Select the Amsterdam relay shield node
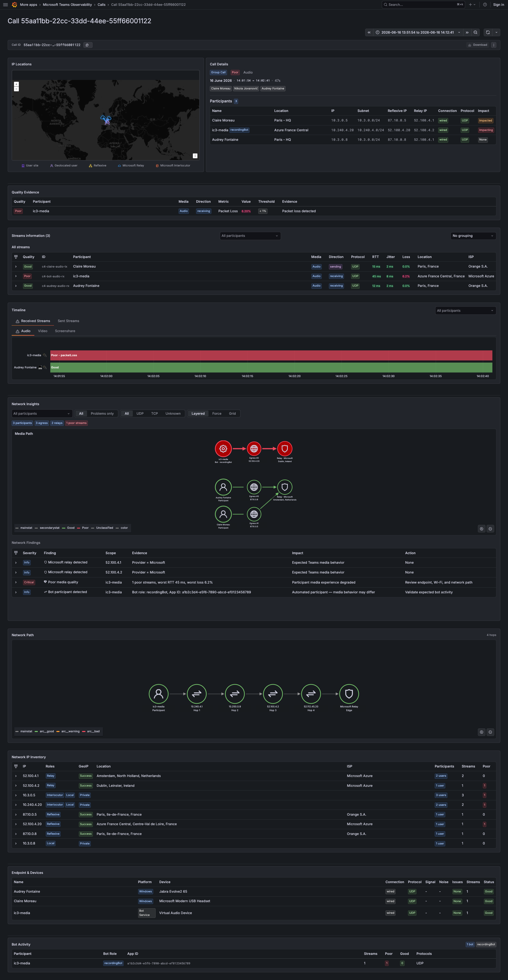The width and height of the screenshot is (508, 980). tap(285, 487)
